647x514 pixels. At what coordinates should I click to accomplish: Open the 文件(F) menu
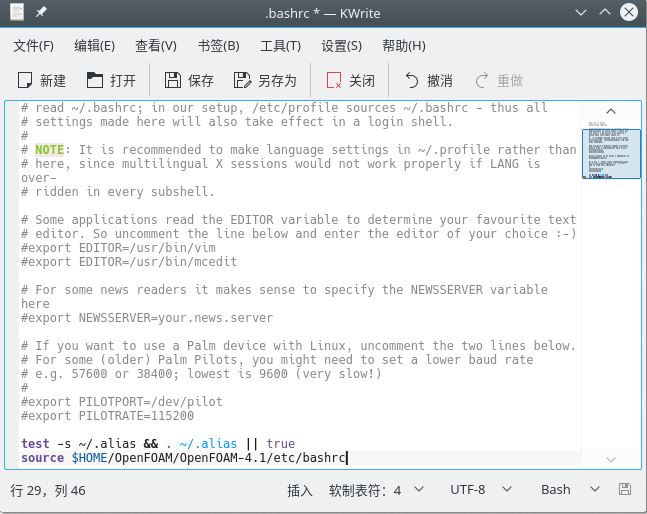(33, 45)
